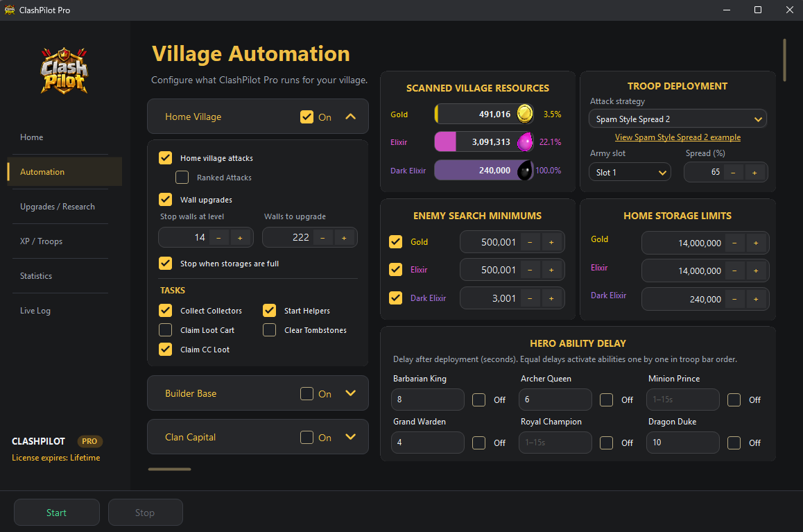Toggle Dragon Duke ability Off checkbox
Viewport: 803px width, 532px height.
pos(734,443)
